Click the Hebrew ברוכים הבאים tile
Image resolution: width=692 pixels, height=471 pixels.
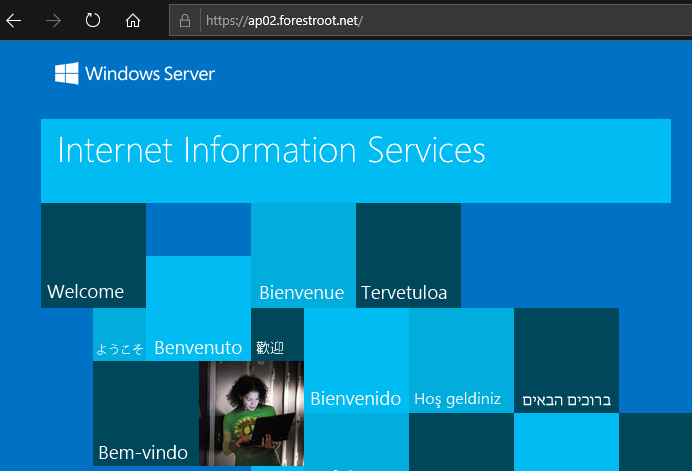(567, 361)
